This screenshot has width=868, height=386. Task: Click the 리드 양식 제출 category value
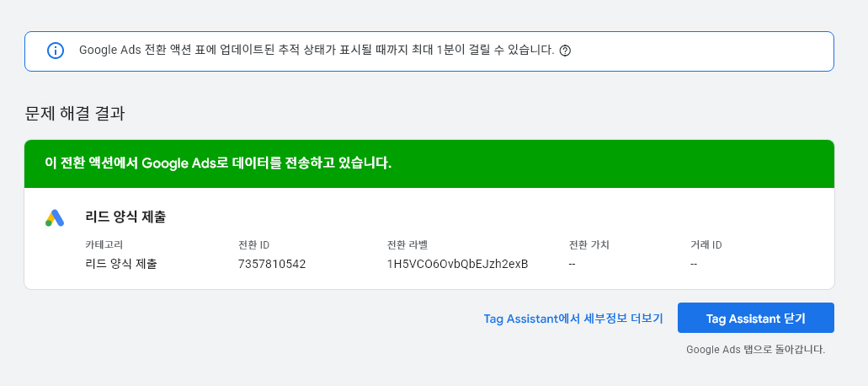coord(121,264)
